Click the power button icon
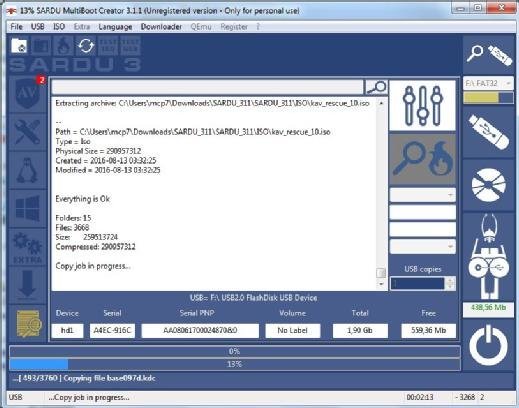 click(x=488, y=345)
